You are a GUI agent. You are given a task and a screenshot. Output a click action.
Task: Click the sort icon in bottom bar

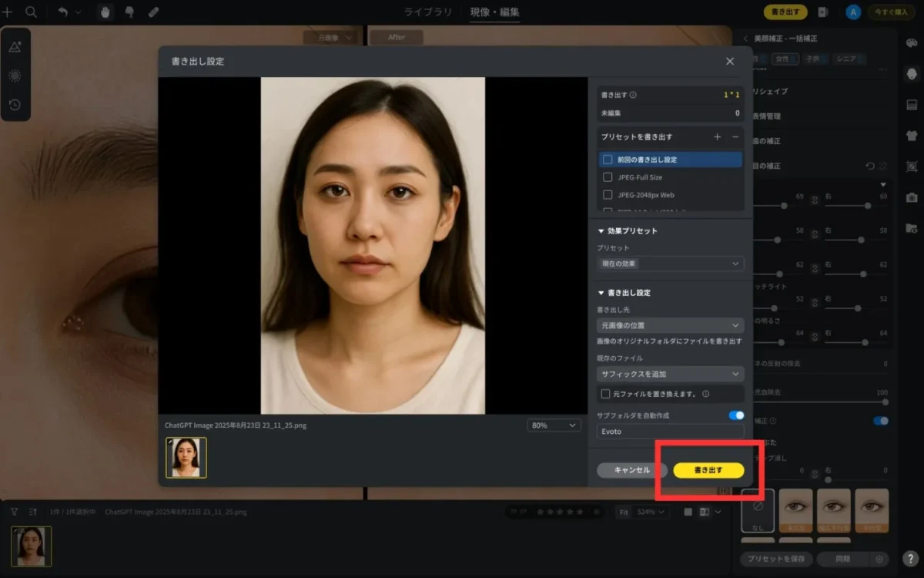pyautogui.click(x=33, y=511)
